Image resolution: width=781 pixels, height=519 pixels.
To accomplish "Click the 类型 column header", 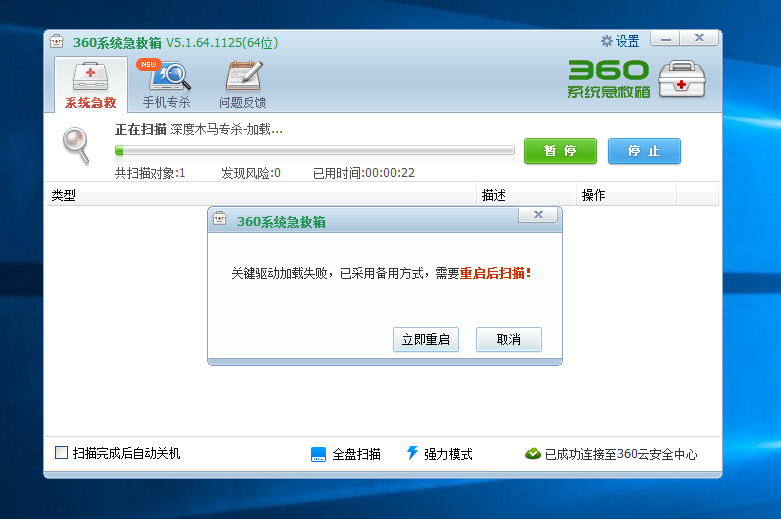I will [261, 195].
